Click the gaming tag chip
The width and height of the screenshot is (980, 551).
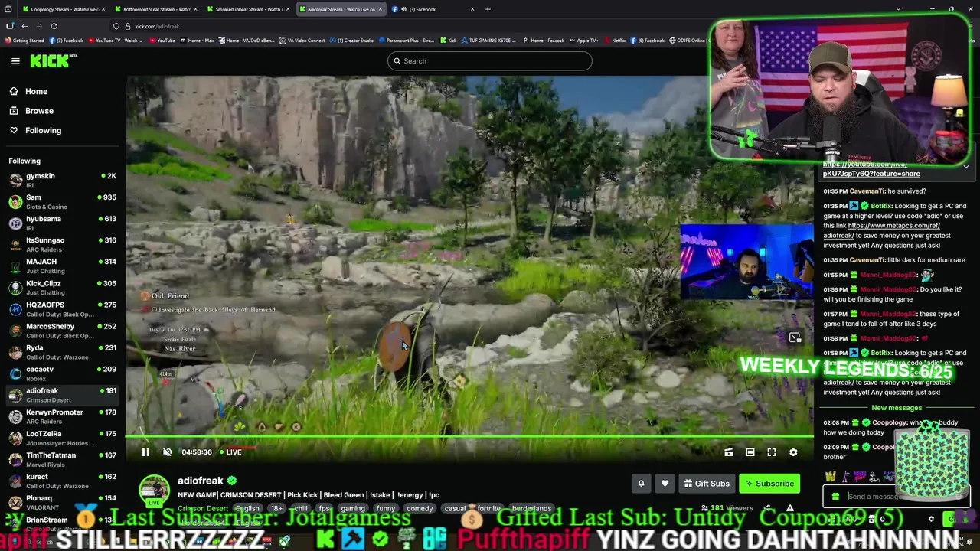point(353,508)
